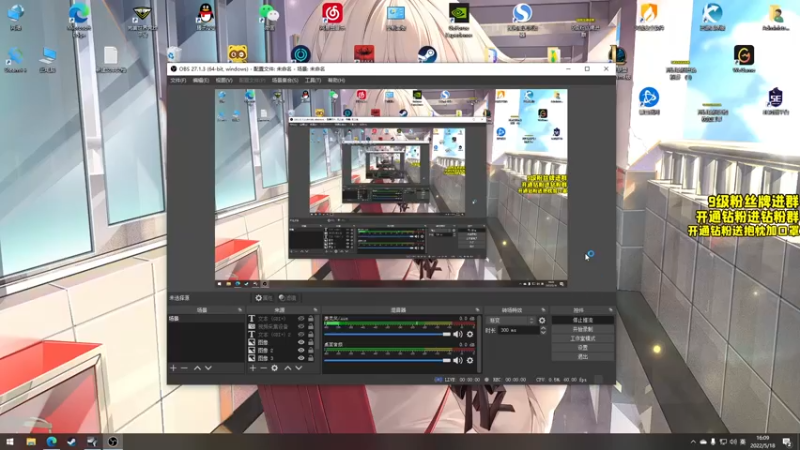
Task: Open the QQ penguin desktop icon
Action: (x=206, y=16)
